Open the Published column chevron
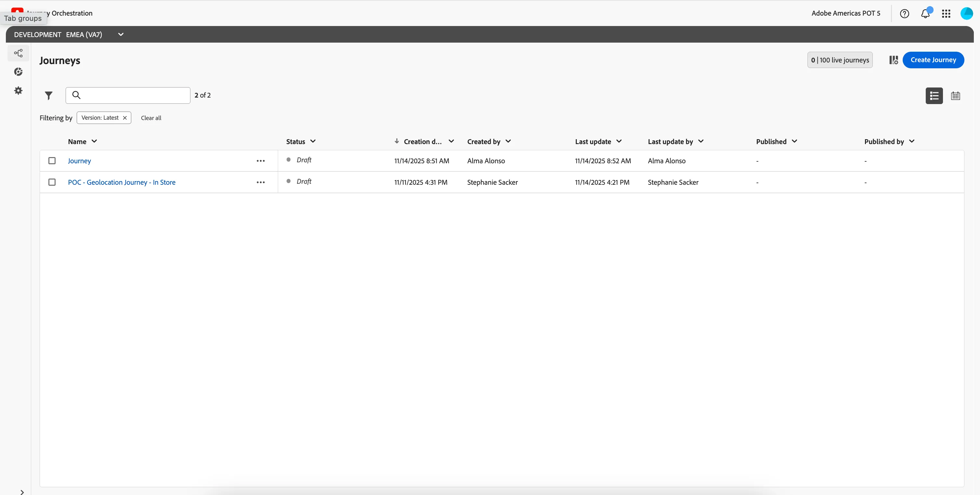Image resolution: width=980 pixels, height=495 pixels. pyautogui.click(x=794, y=141)
